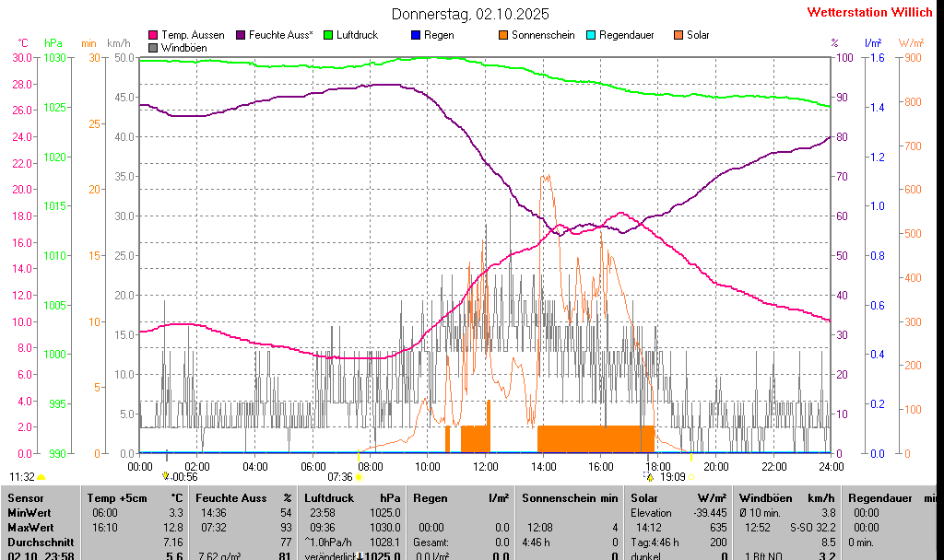Click the purple Feuchte Auss legend swatch
Image resolution: width=944 pixels, height=560 pixels.
[242, 35]
